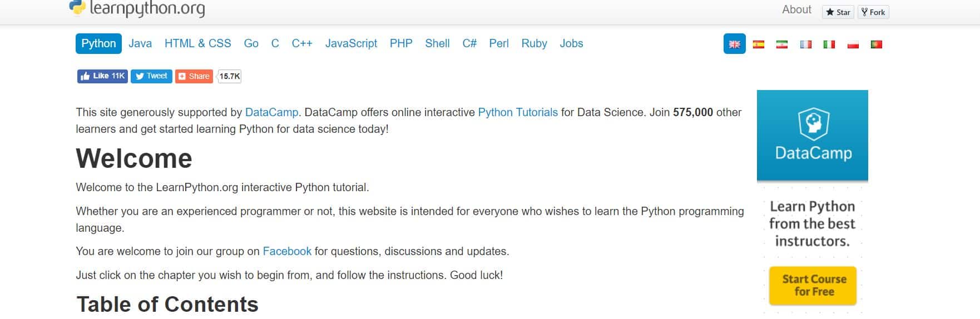Choose the French flag language option
This screenshot has height=319, width=980.
coord(805,44)
